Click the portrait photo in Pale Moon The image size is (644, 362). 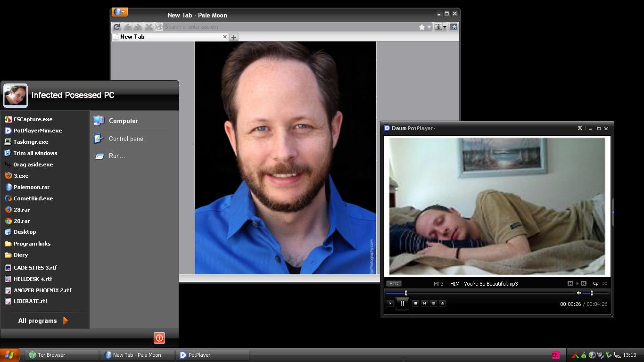pos(285,158)
